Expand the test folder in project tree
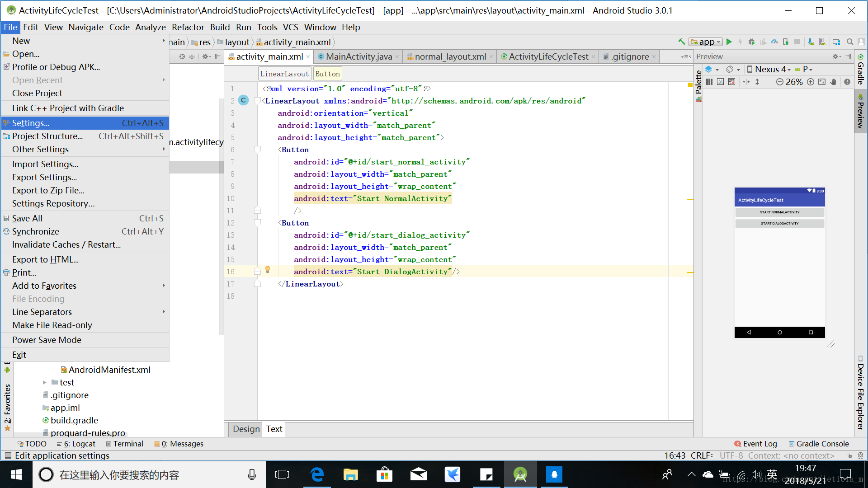 [x=44, y=382]
